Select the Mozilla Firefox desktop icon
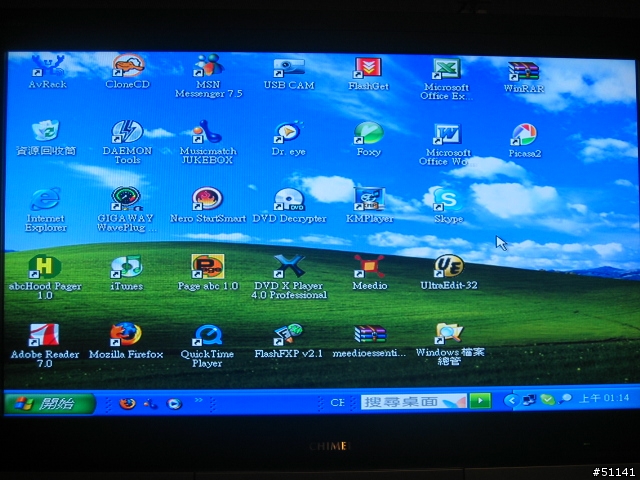The image size is (640, 480). click(x=126, y=341)
